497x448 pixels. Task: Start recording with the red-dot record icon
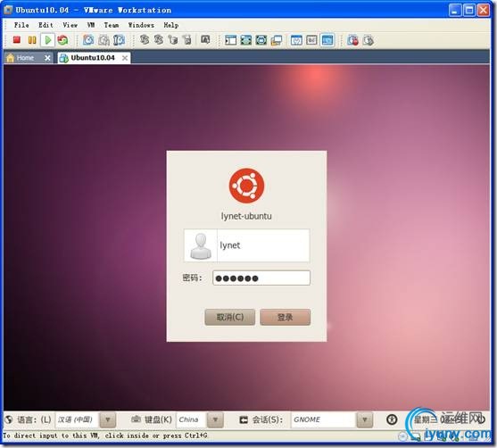(x=352, y=40)
